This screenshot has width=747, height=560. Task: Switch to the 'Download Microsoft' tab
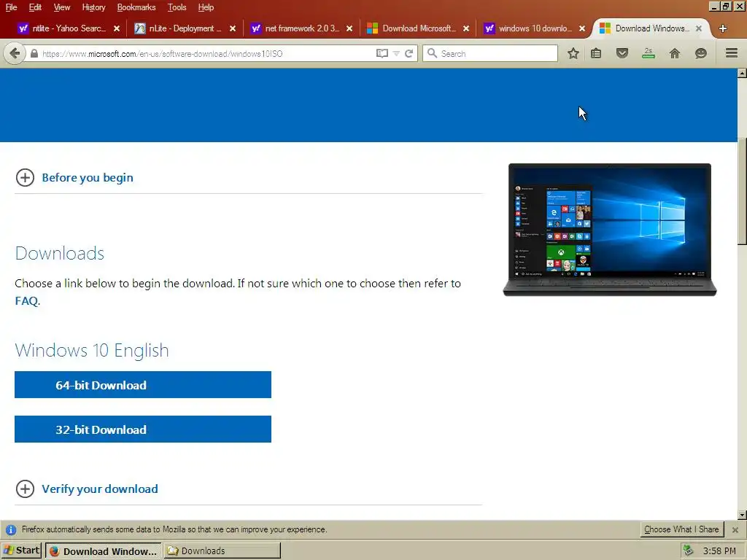coord(418,28)
